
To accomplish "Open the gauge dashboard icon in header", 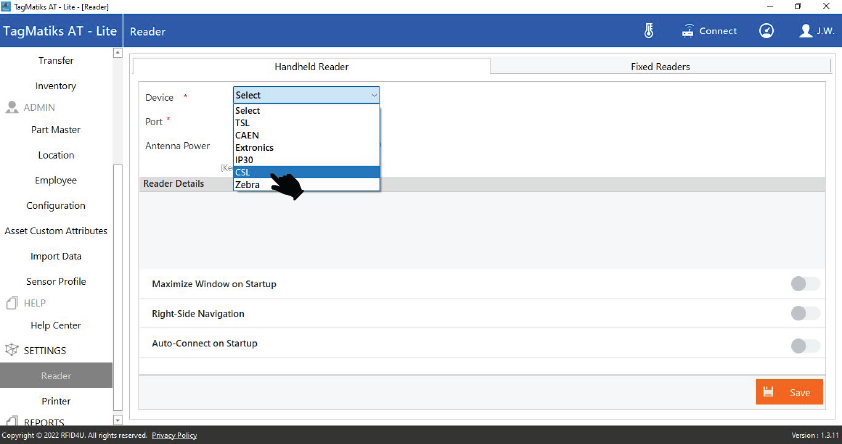I will (x=766, y=31).
